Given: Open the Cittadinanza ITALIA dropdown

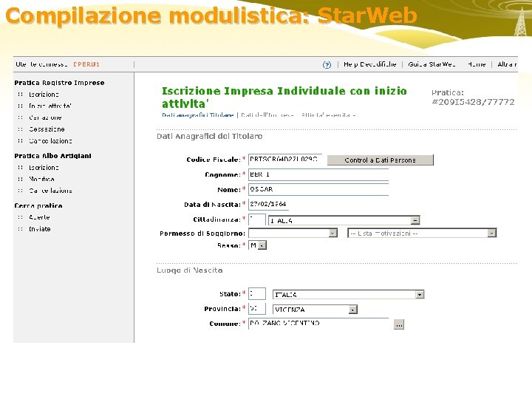Looking at the screenshot, I should [344, 220].
